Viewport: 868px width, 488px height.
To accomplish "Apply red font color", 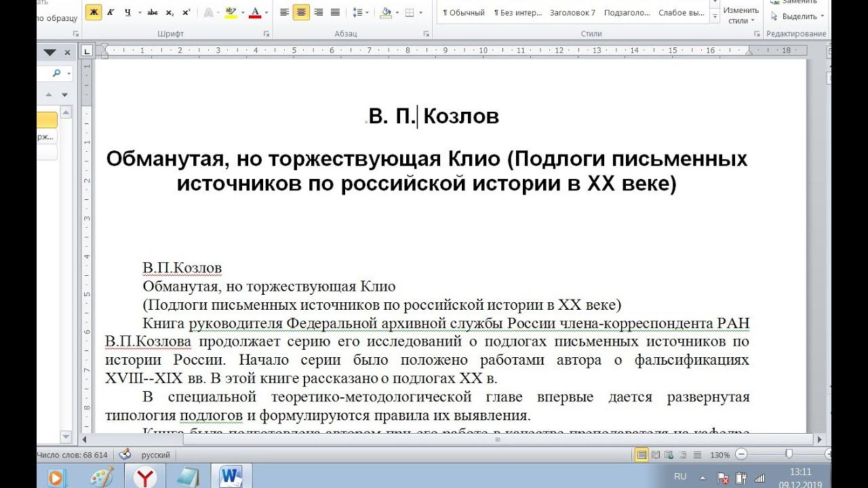I will (x=255, y=12).
